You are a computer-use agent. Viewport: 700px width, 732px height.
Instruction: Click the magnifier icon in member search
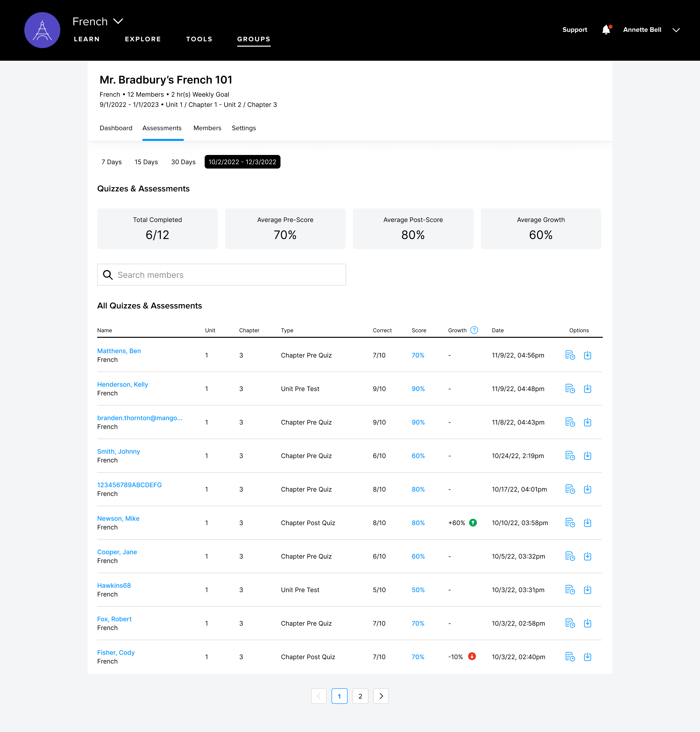[x=108, y=275]
